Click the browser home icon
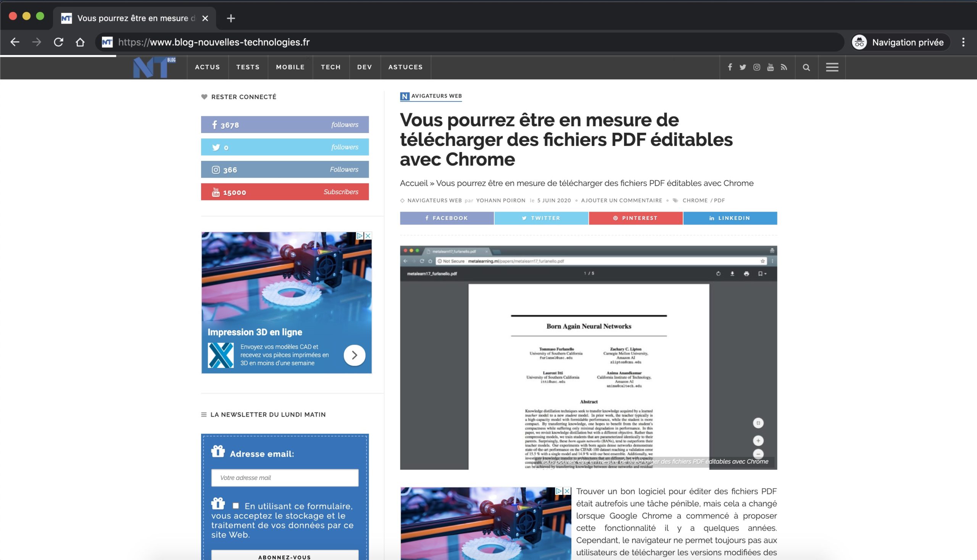 click(x=80, y=42)
